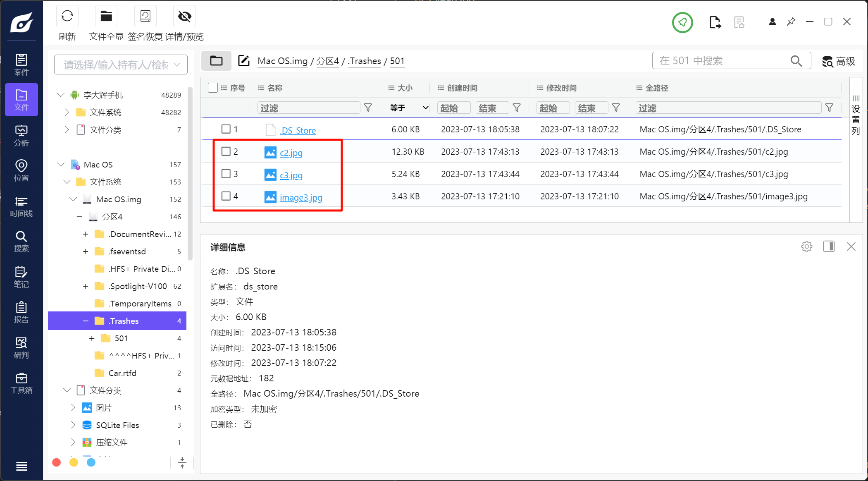The height and width of the screenshot is (481, 868).
Task: Open the size filter 等于 dropdown
Action: [408, 108]
